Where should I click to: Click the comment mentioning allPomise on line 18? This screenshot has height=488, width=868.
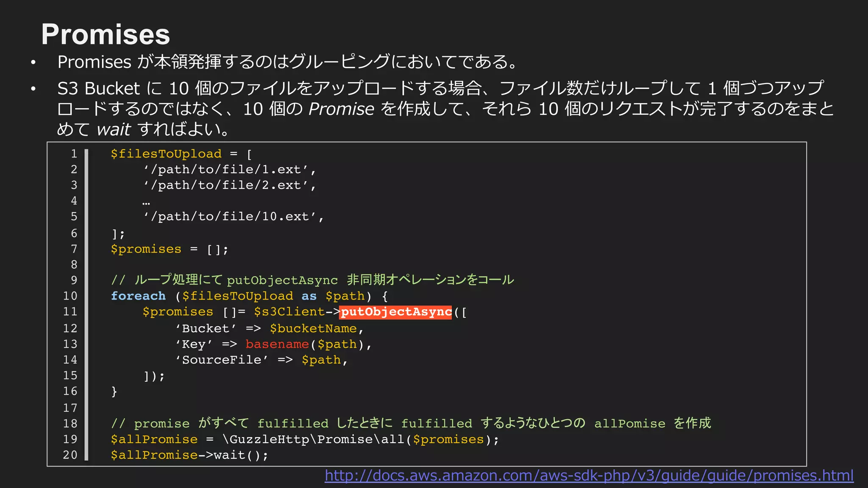pos(411,423)
